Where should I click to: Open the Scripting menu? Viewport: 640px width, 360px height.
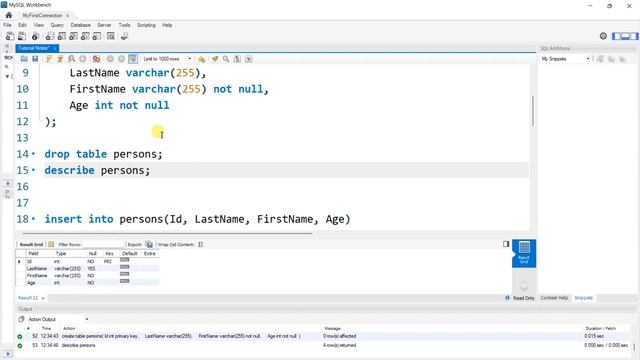point(146,25)
